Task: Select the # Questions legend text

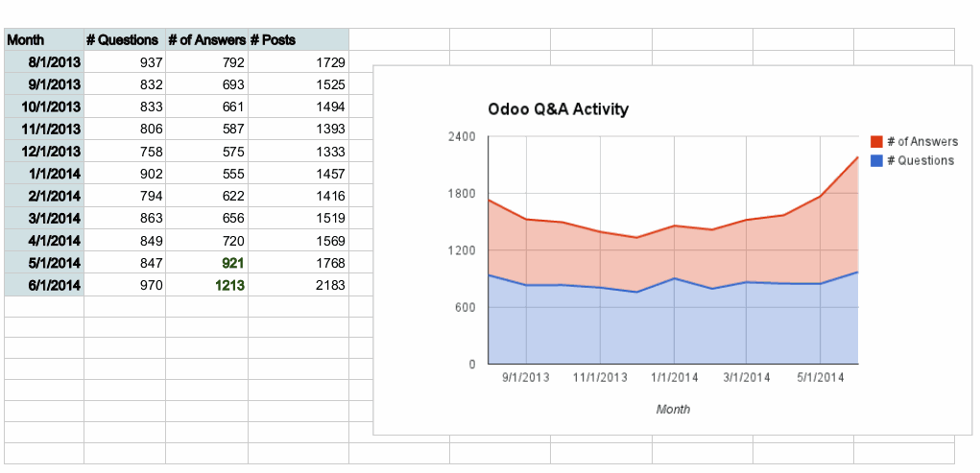Action: [x=920, y=160]
